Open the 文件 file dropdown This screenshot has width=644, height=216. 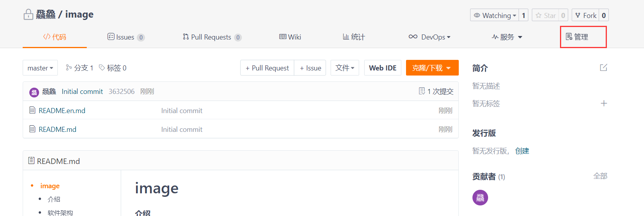click(x=345, y=68)
